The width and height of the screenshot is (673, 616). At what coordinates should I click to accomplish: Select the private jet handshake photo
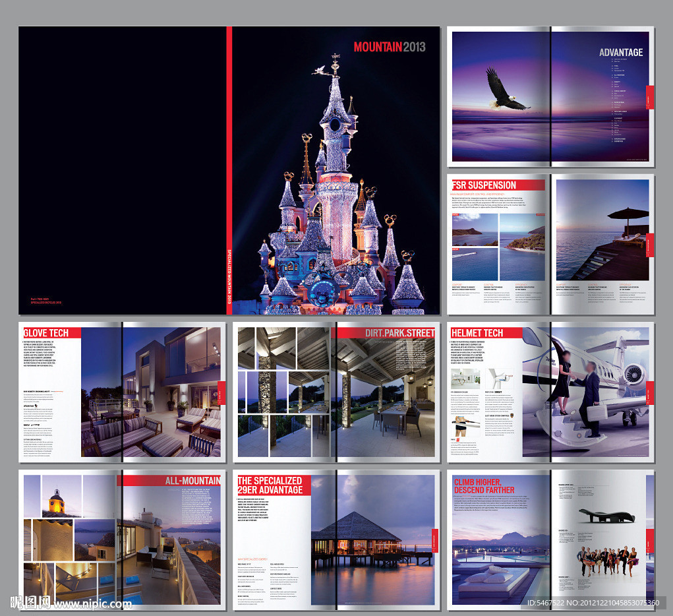(585, 392)
